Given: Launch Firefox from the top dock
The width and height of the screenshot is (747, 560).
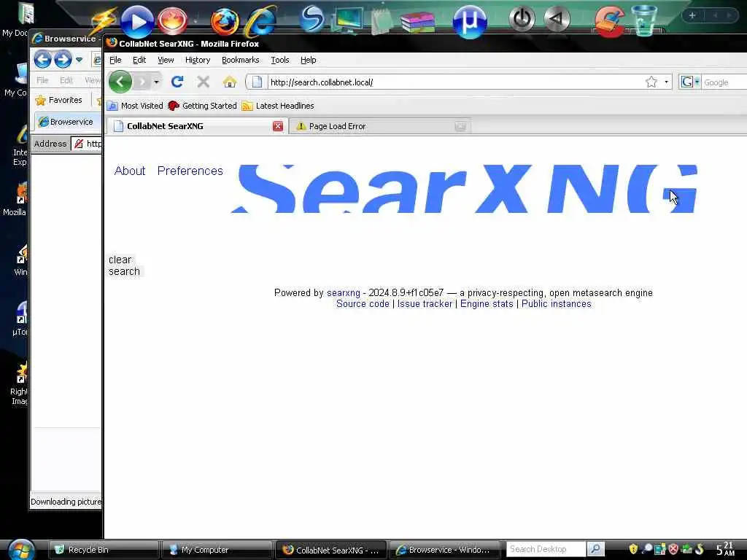Looking at the screenshot, I should 225,22.
